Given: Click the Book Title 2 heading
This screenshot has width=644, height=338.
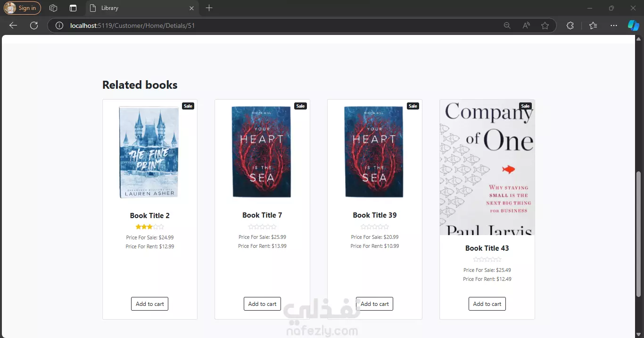Looking at the screenshot, I should 149,216.
